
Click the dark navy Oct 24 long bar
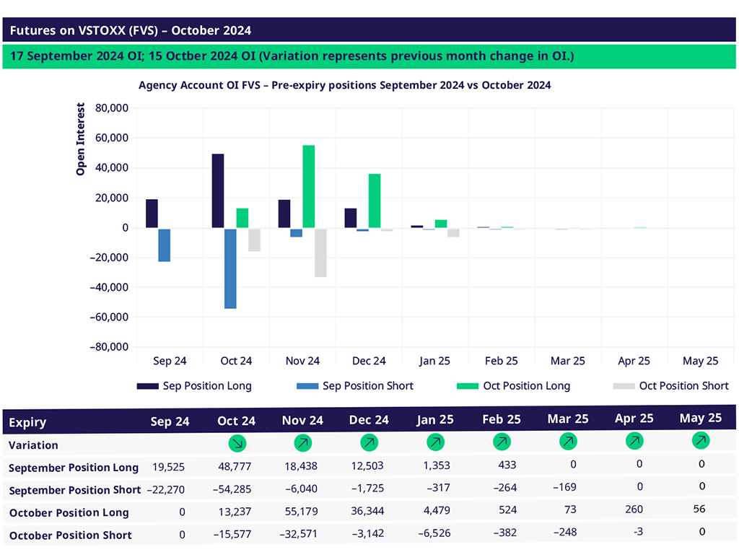(218, 191)
